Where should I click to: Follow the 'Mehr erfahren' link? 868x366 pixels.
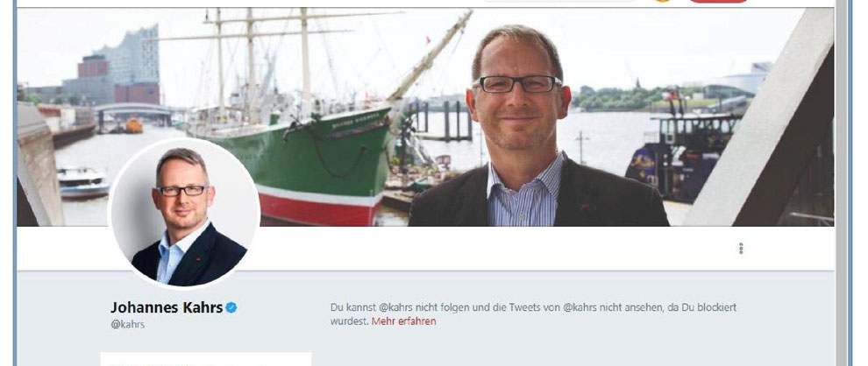pos(403,320)
